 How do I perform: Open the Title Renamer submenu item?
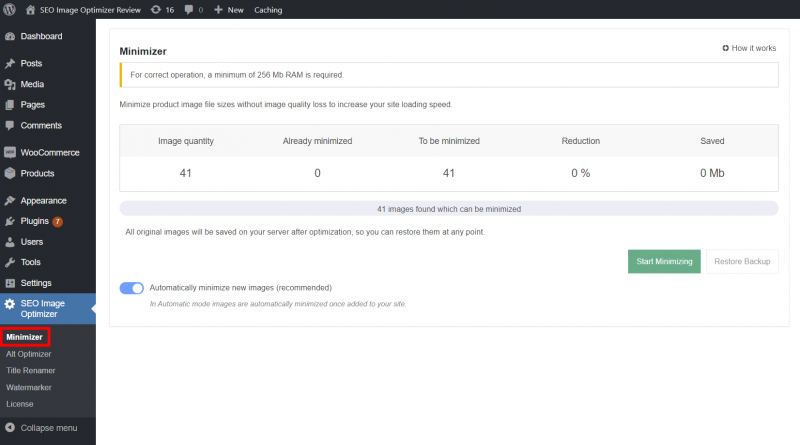(x=31, y=371)
